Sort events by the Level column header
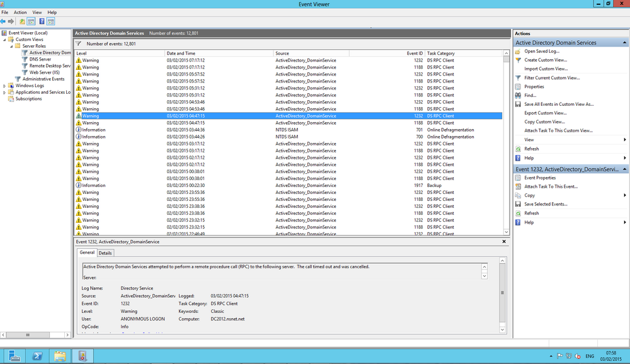This screenshot has width=630, height=364. tap(119, 53)
